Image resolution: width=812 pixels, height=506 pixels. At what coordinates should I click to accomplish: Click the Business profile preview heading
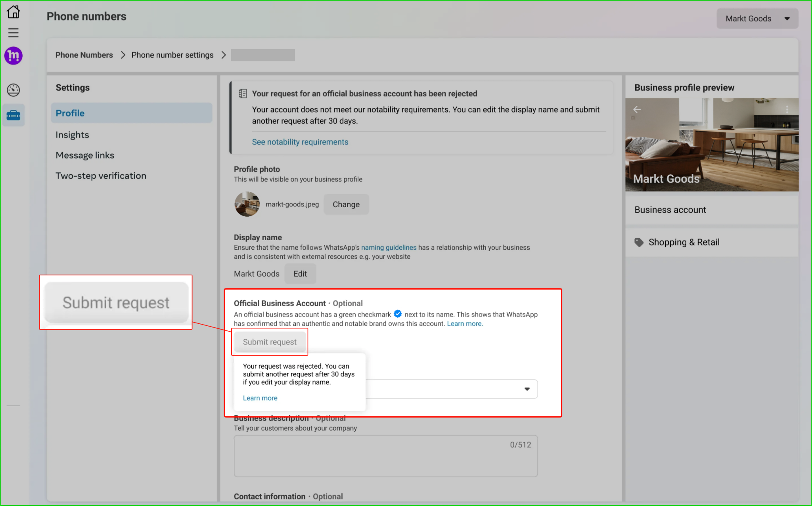[684, 88]
